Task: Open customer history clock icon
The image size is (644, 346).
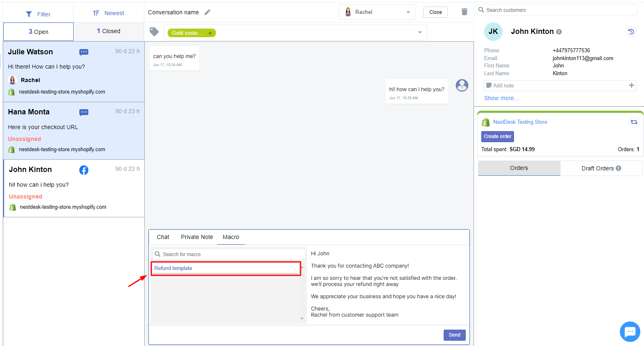Action: click(x=631, y=32)
